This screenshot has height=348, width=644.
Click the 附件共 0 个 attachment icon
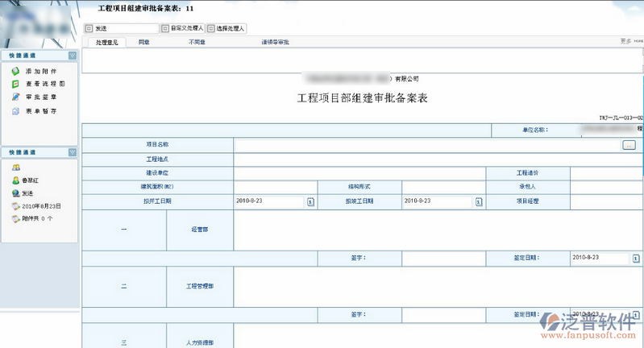(16, 218)
